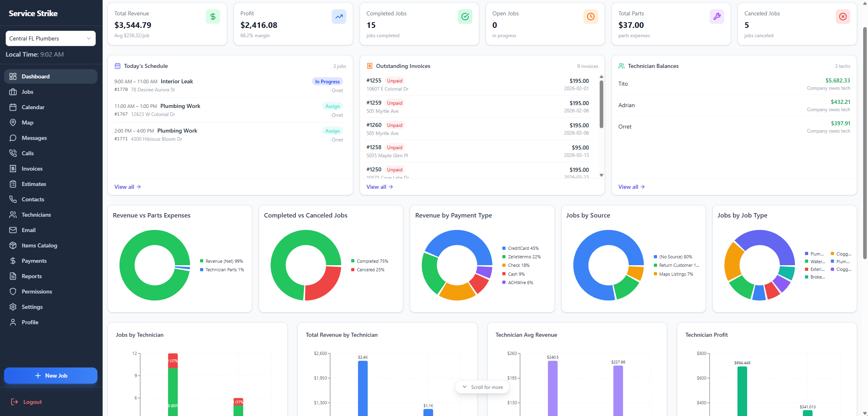868x416 pixels.
Task: Click the Canceled Jobs red X icon
Action: [843, 17]
